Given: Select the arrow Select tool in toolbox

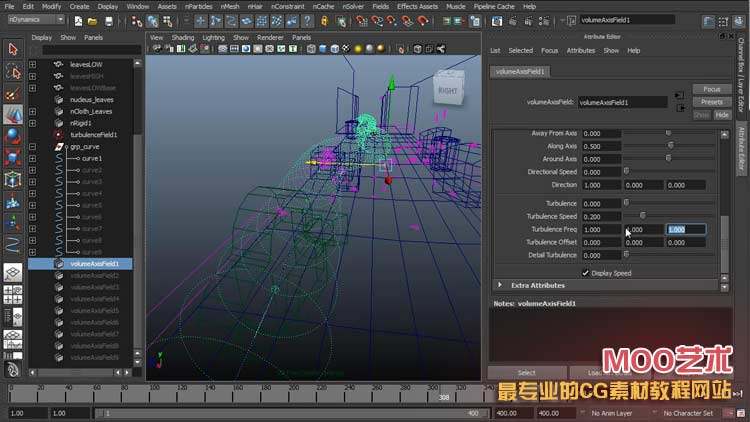Looking at the screenshot, I should click(13, 49).
